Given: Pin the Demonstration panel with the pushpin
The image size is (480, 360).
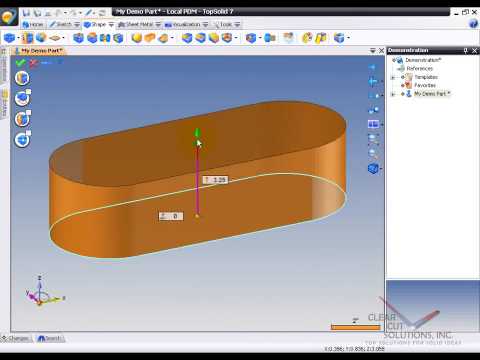Looking at the screenshot, I should coord(466,50).
